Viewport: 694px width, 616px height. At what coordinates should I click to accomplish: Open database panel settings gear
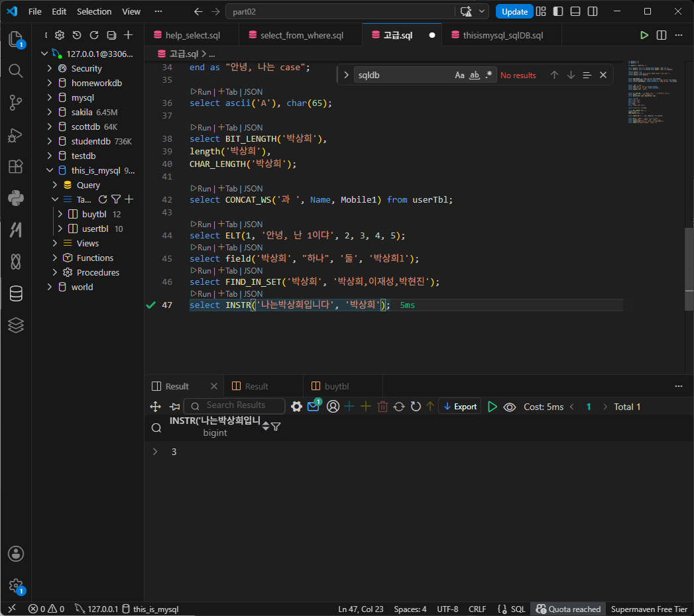click(x=60, y=35)
